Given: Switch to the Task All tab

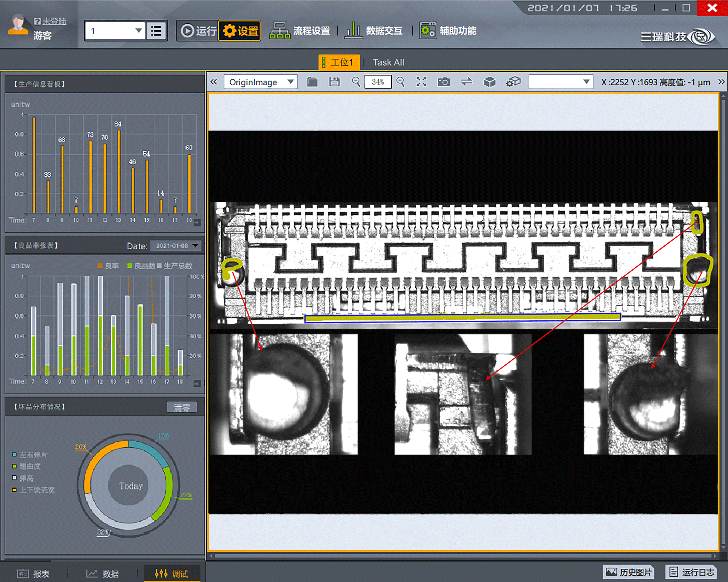Looking at the screenshot, I should pyautogui.click(x=388, y=63).
